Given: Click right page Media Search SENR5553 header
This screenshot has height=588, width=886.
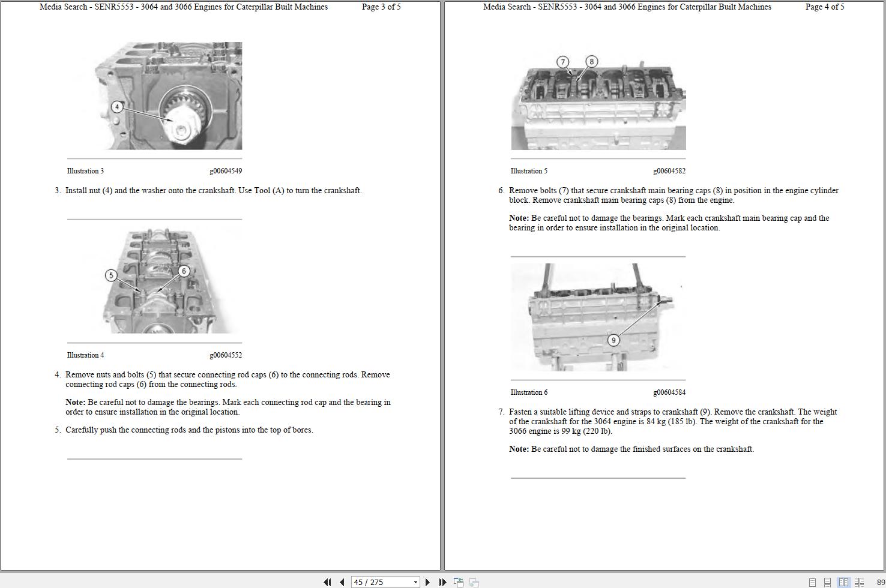Looking at the screenshot, I should tap(627, 7).
